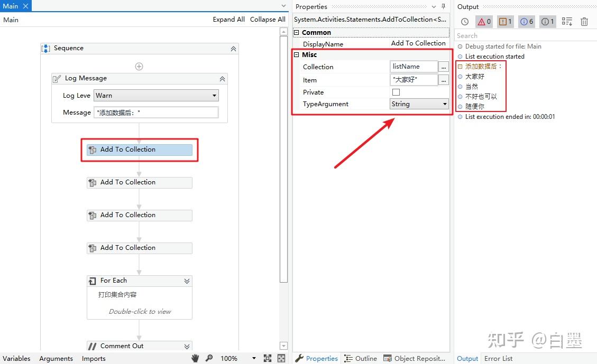The image size is (597, 364).
Task: Select the pan hand tool in designer
Action: click(195, 358)
